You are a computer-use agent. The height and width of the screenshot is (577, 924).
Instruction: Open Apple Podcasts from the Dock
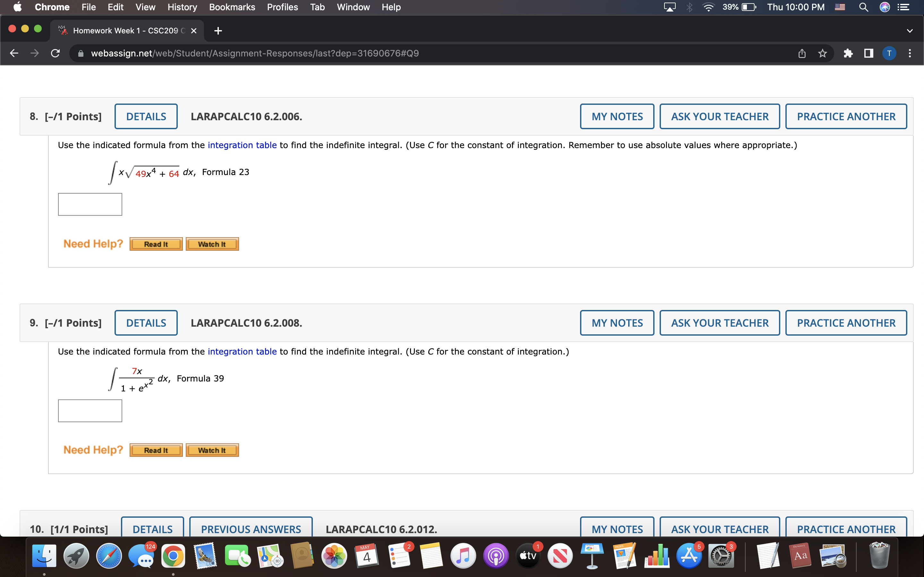tap(496, 556)
